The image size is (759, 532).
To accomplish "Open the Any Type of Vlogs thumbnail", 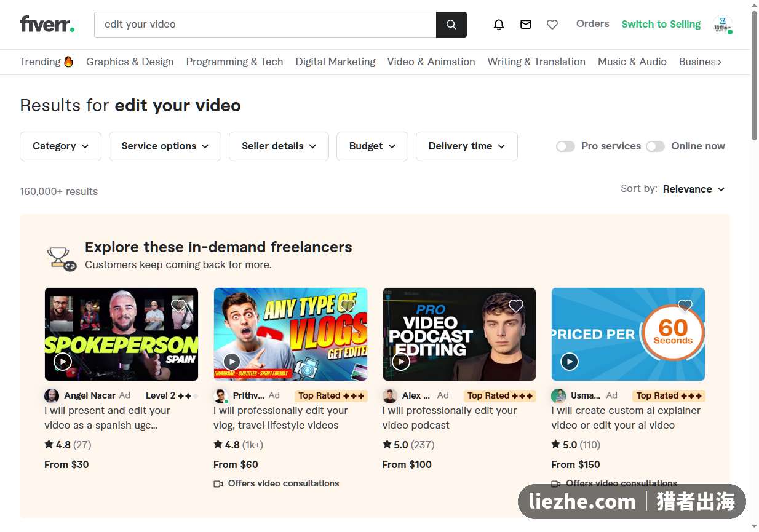I will [290, 334].
